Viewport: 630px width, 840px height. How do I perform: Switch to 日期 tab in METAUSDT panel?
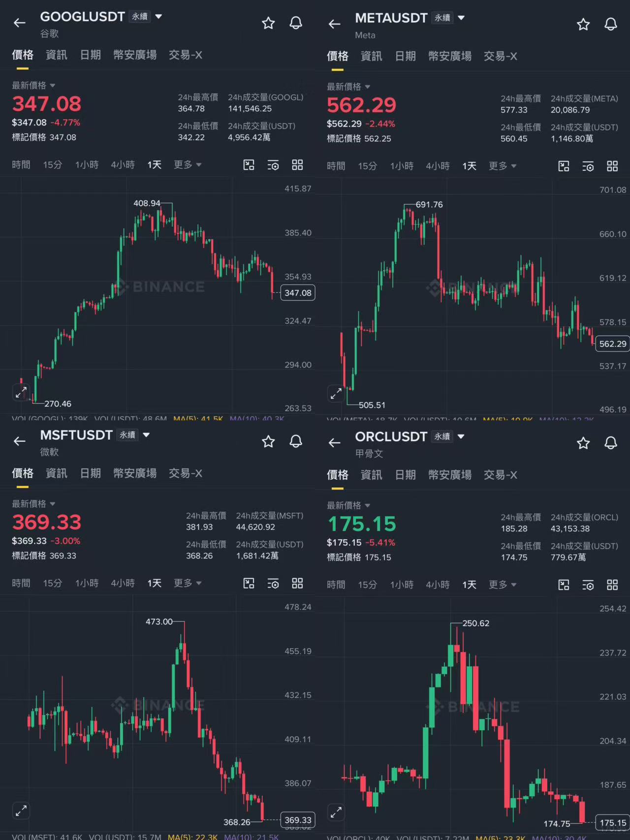[406, 57]
